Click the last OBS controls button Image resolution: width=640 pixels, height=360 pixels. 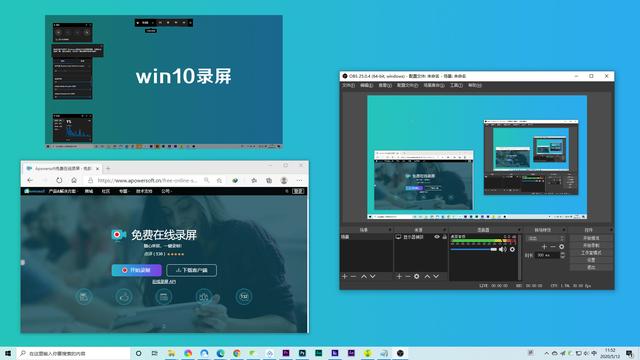click(591, 267)
